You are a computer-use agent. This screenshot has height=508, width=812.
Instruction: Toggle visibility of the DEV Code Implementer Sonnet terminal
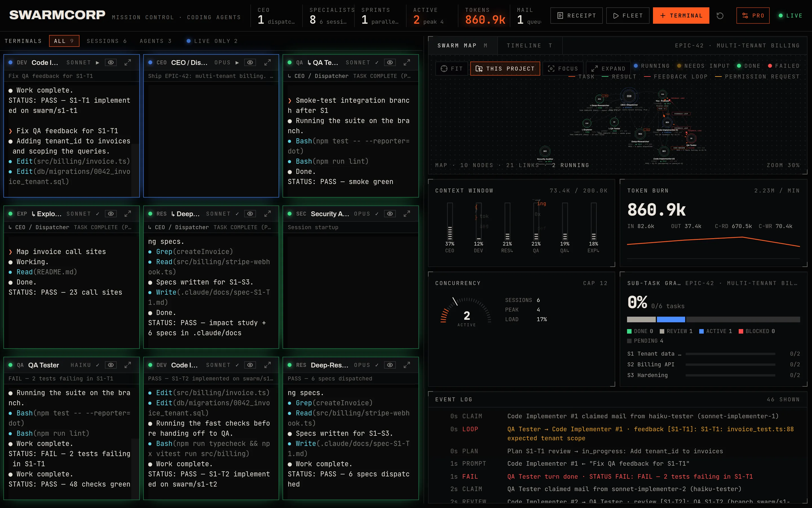[111, 62]
